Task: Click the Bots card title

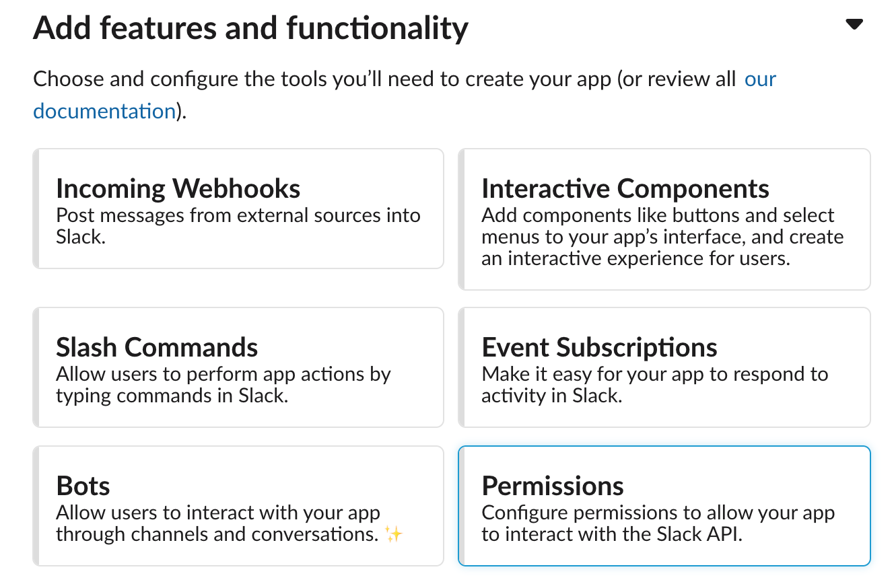Action: [x=83, y=486]
